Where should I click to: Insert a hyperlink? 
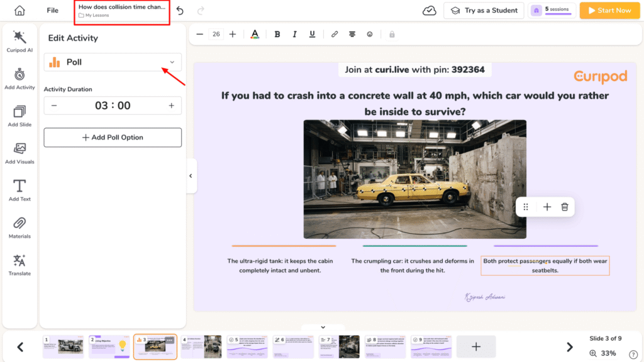click(x=335, y=34)
